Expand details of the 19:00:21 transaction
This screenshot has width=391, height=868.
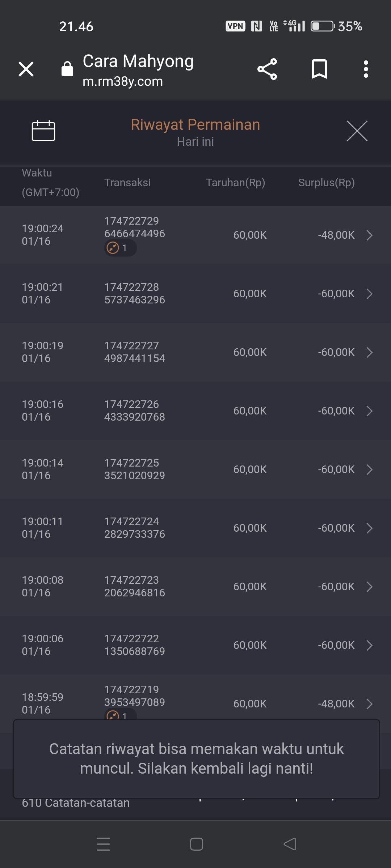pyautogui.click(x=369, y=294)
